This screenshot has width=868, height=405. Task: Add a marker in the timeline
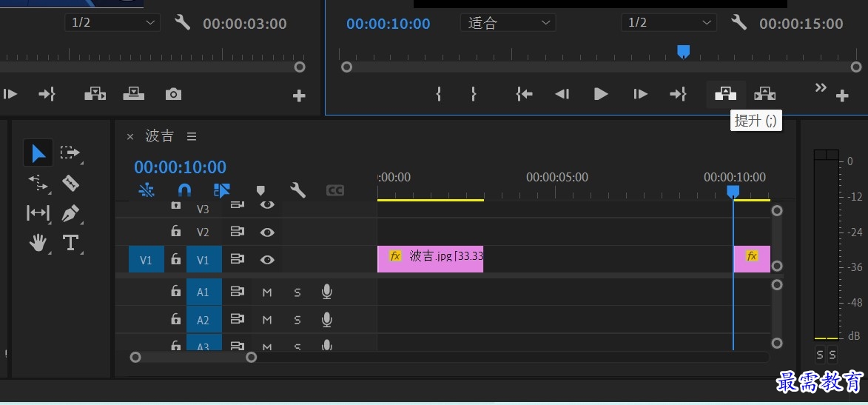(x=260, y=191)
